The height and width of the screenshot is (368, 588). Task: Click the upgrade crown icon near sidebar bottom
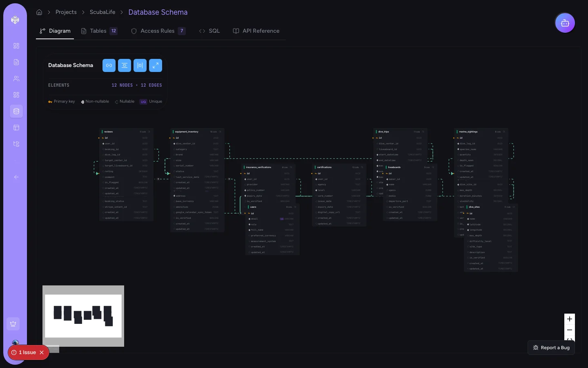[13, 324]
